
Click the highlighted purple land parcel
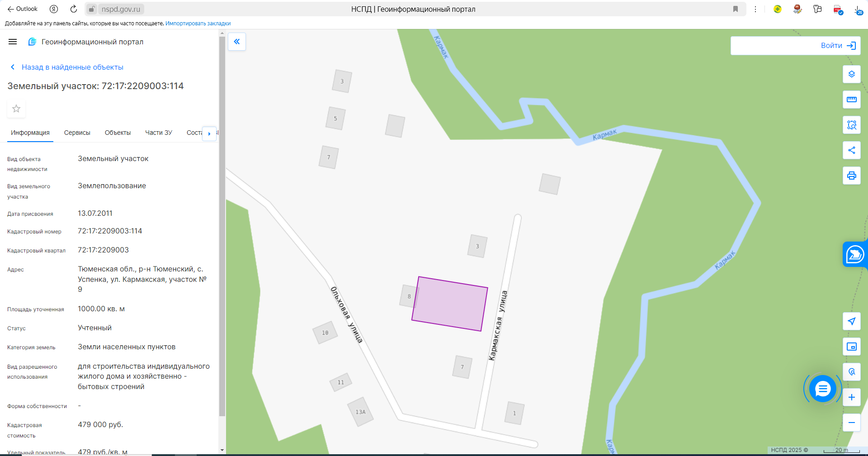click(x=449, y=304)
